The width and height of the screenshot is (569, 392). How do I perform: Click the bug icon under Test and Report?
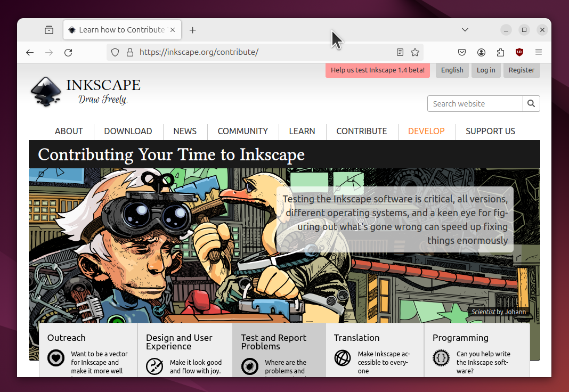coord(250,366)
